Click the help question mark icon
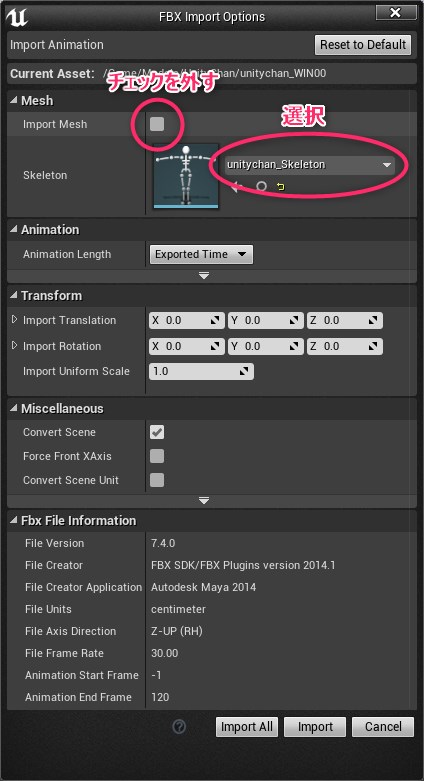The height and width of the screenshot is (781, 424). pos(179,727)
